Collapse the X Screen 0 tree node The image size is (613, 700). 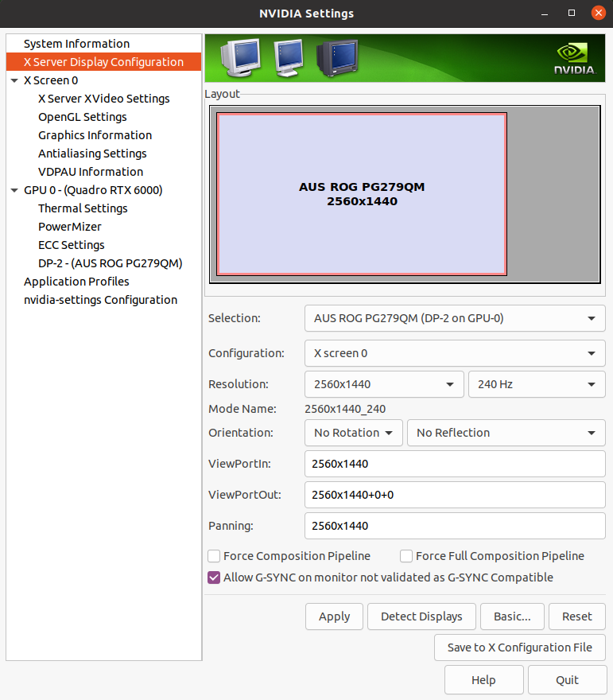click(x=14, y=80)
